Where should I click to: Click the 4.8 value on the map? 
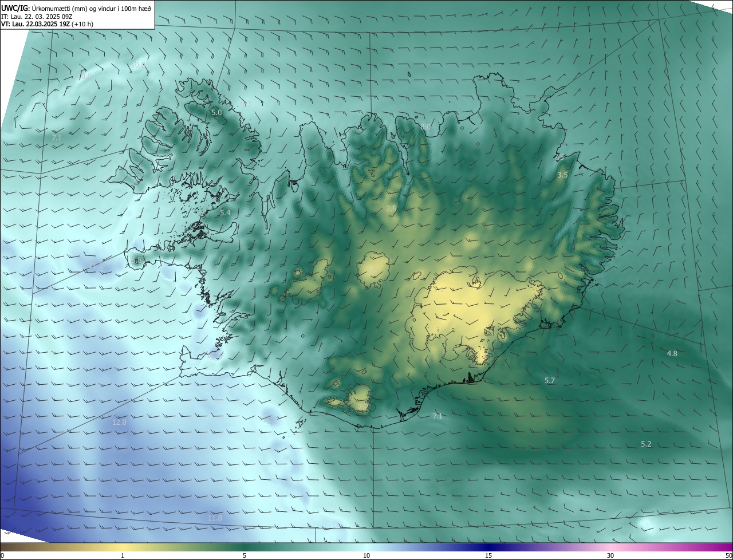point(672,353)
